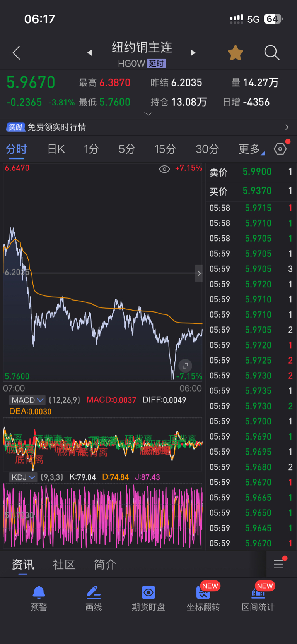Collapse the tick panel with the side arrow
The image size is (297, 644).
pyautogui.click(x=199, y=273)
